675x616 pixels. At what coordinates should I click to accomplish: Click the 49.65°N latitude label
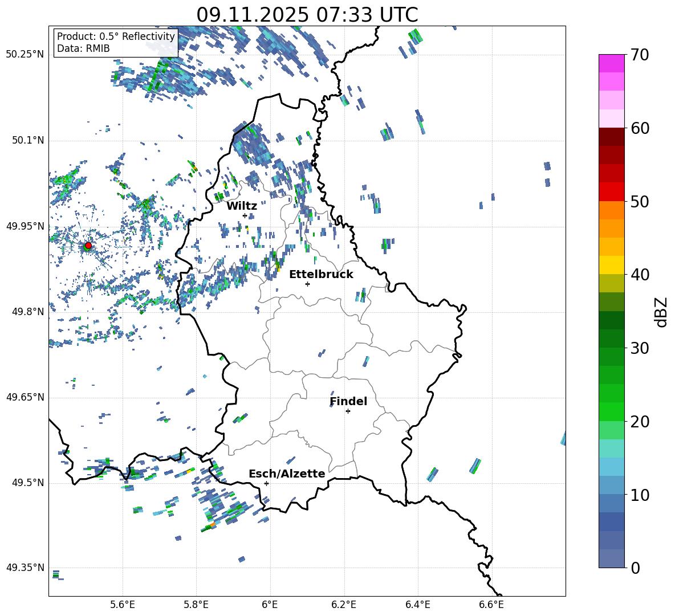(x=25, y=397)
